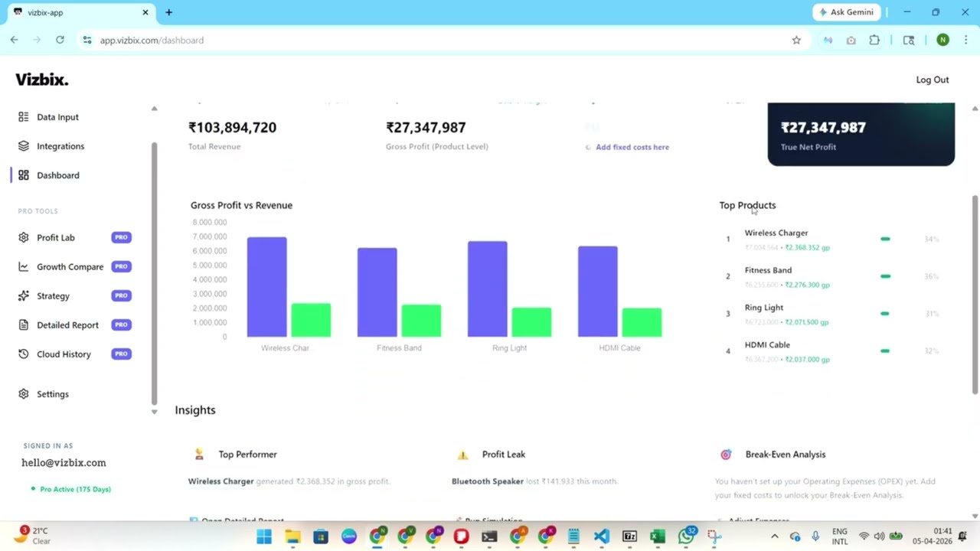Open Chrome three-dot menu
980x551 pixels.
(x=966, y=41)
